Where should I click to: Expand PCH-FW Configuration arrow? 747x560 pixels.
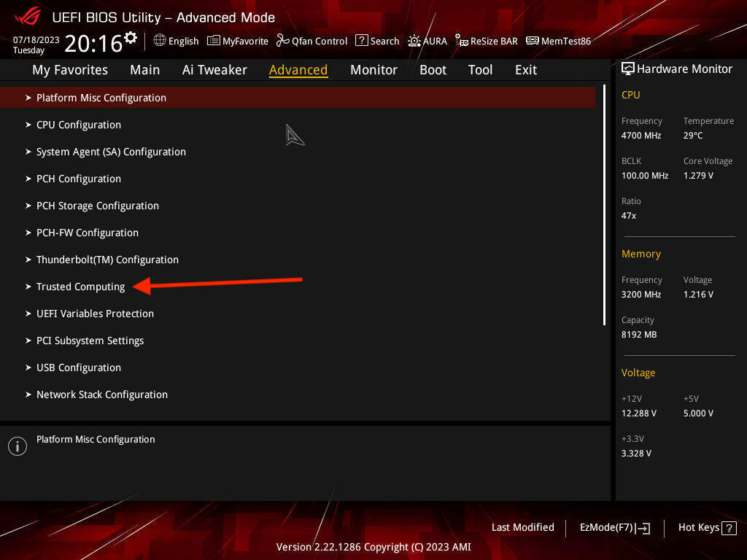pos(28,233)
